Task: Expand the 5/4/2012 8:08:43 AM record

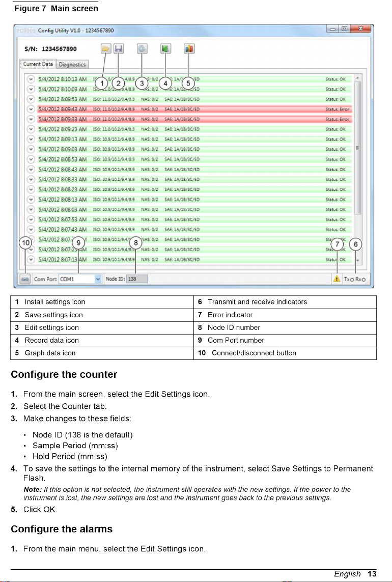Action: point(31,169)
